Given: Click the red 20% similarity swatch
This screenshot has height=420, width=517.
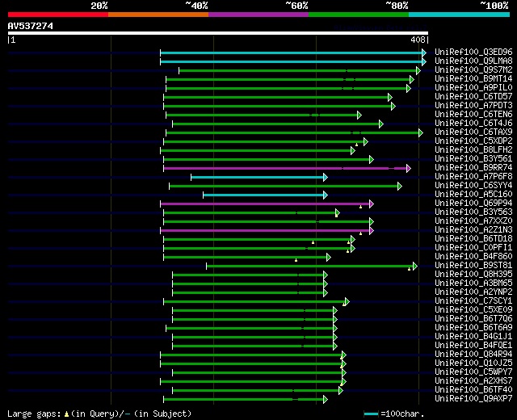Looking at the screenshot, I should click(x=58, y=15).
